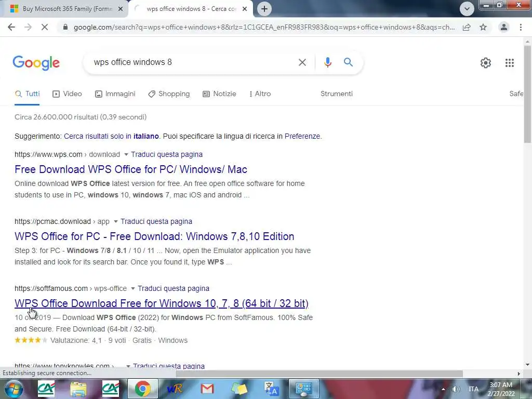Clear the search query with X
The image size is (532, 399).
302,62
